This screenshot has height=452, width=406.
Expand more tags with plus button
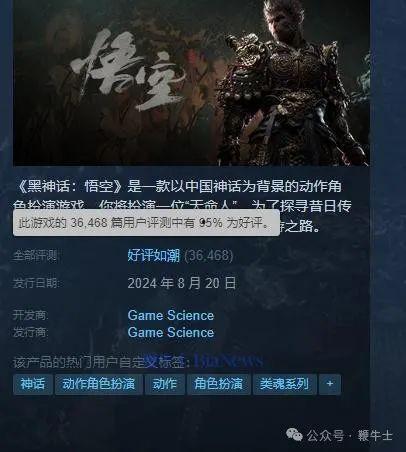330,384
